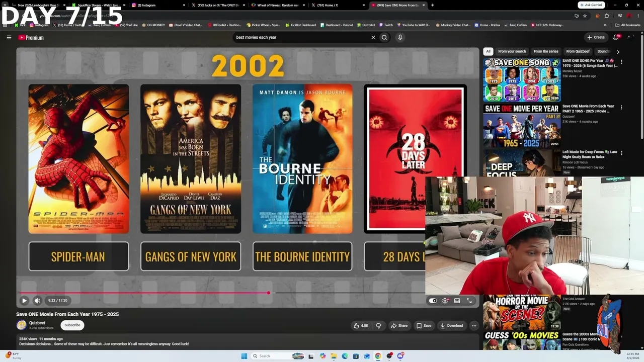The image size is (644, 362).
Task: Open File Explorer from the taskbar
Action: [x=334, y=356]
